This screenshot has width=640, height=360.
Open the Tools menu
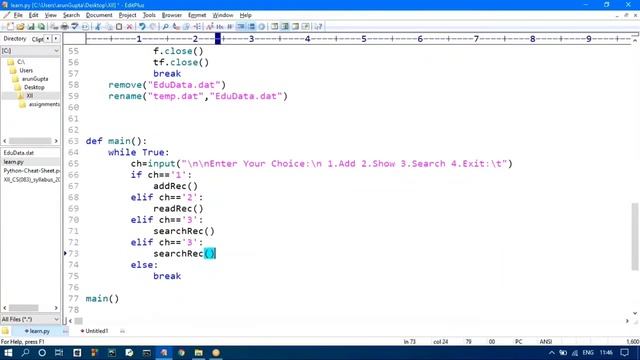(x=149, y=15)
